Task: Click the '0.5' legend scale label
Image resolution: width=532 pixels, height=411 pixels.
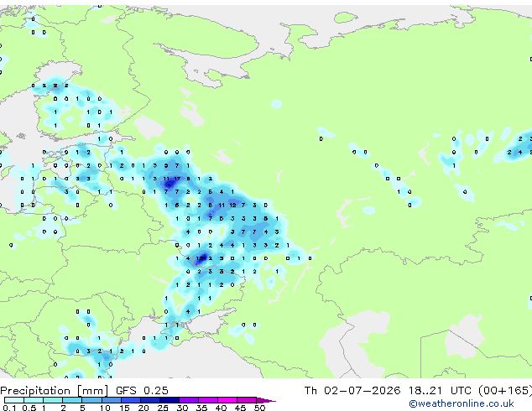Action: pos(29,408)
